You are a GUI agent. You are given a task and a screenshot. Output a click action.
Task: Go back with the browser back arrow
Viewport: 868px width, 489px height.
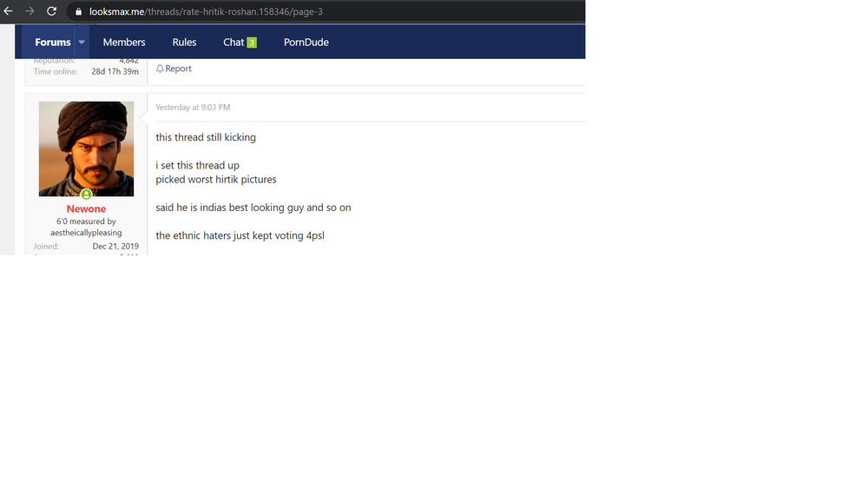click(9, 11)
